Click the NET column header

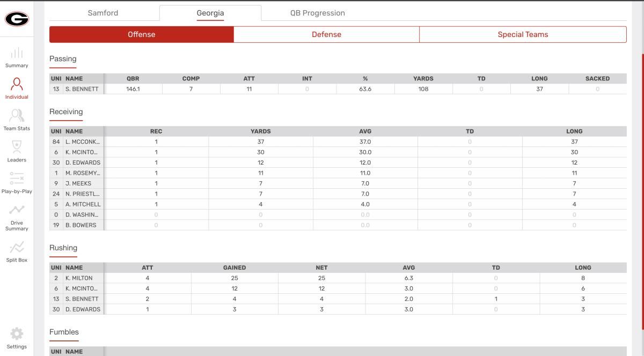coord(321,268)
